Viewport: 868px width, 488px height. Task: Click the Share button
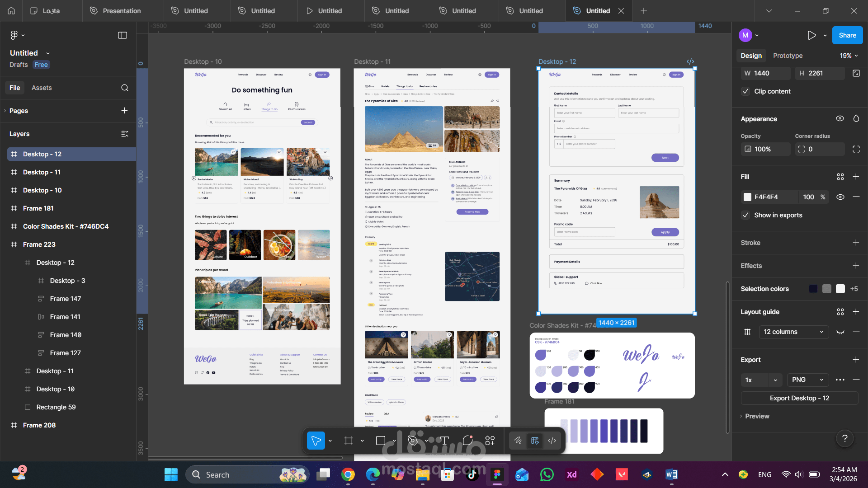847,35
